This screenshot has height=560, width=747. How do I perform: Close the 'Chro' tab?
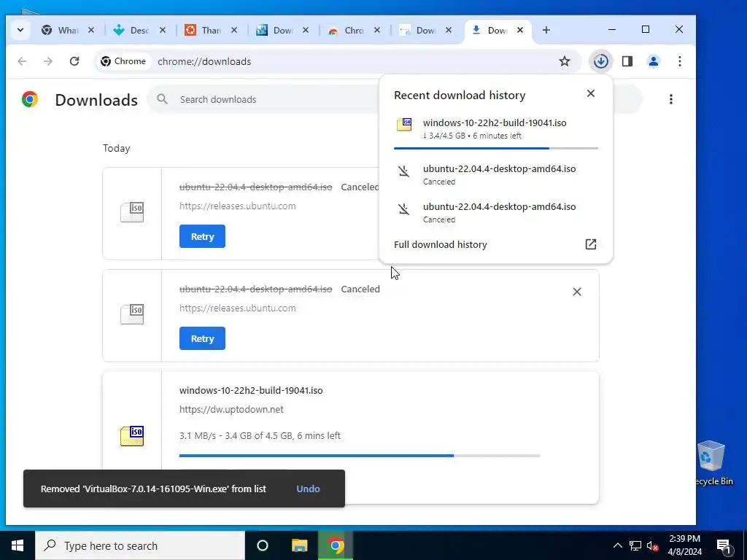(x=377, y=30)
